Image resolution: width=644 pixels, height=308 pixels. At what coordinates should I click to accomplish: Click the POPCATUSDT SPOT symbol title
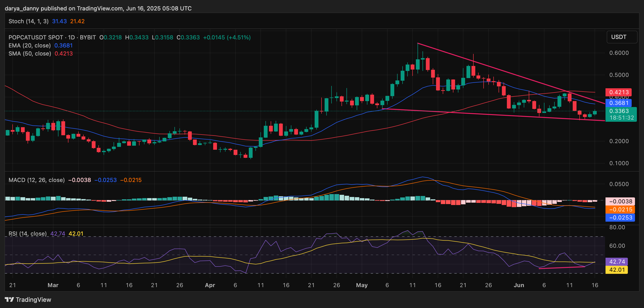35,37
